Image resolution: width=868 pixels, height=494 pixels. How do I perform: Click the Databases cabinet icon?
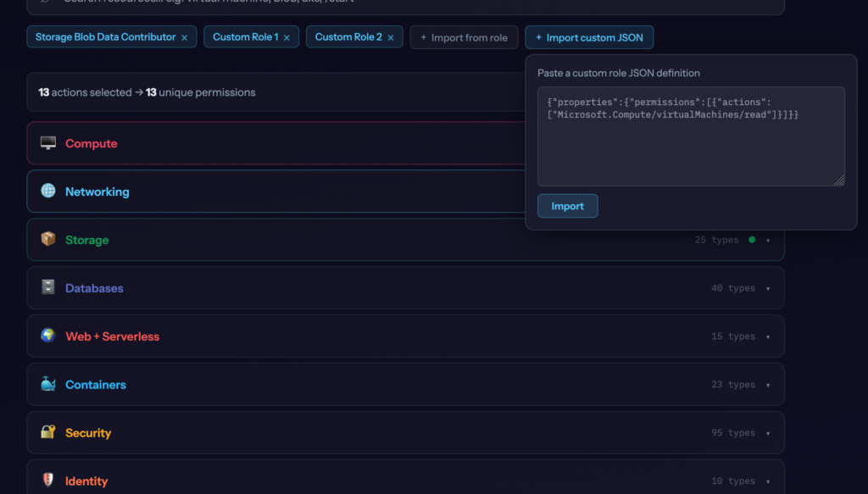pos(48,288)
